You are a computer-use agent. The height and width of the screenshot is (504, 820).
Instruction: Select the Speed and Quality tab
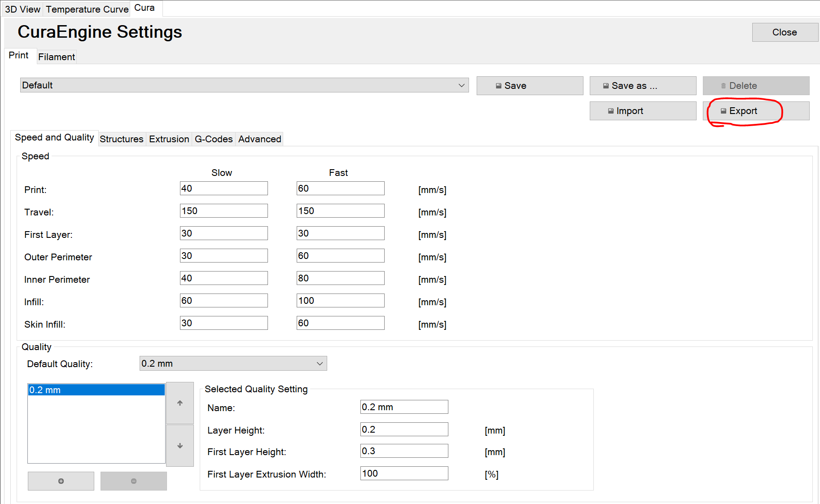coord(54,137)
